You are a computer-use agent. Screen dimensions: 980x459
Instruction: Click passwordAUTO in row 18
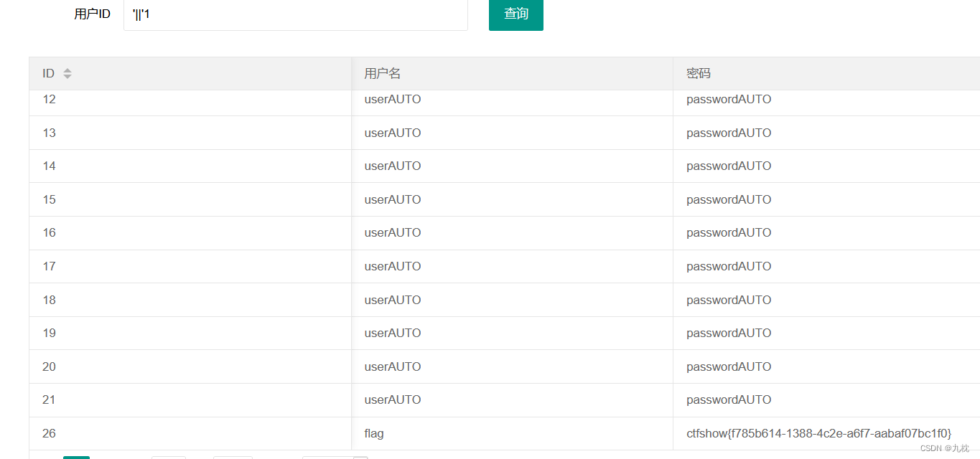tap(729, 300)
